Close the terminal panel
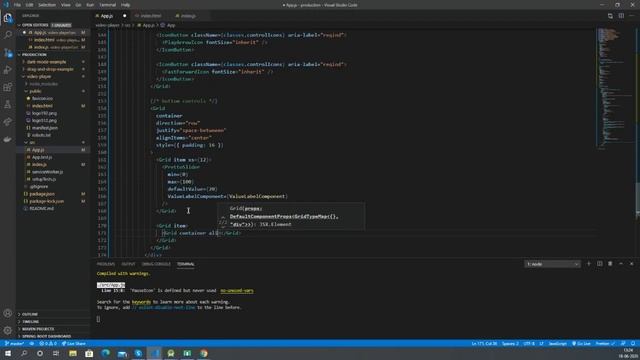This screenshot has width=640, height=360. (x=631, y=264)
